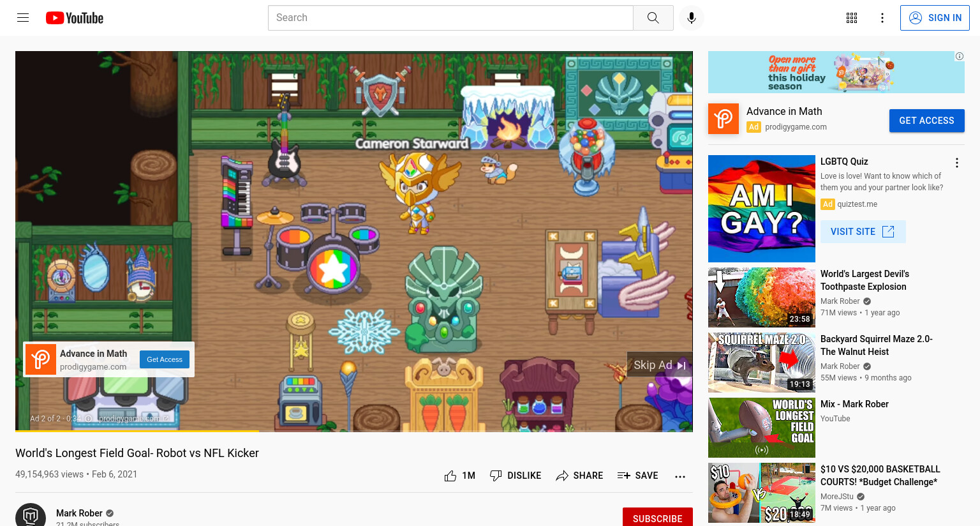Open the MoreJStu channel name
The image size is (980, 526).
(x=837, y=497)
